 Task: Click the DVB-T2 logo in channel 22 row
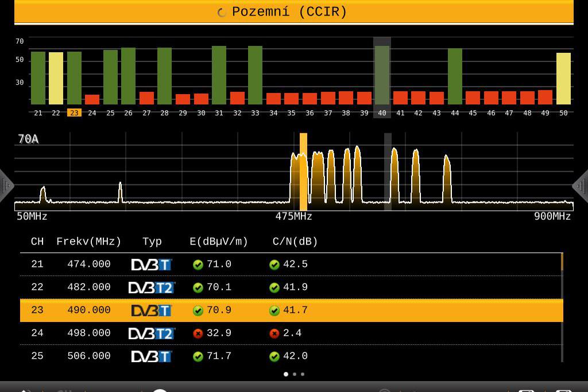tap(152, 288)
